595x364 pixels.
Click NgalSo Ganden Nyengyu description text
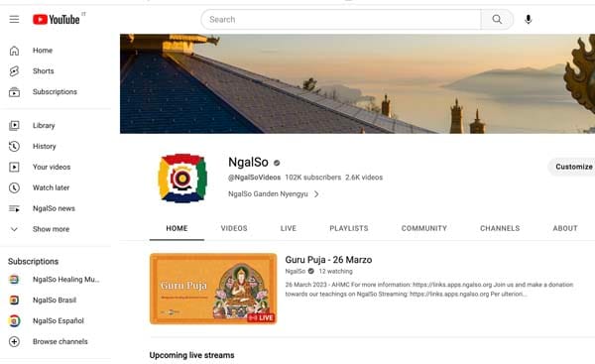268,194
